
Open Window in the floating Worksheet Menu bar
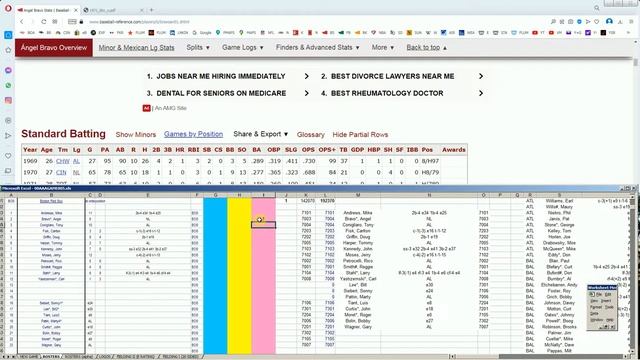(x=596, y=320)
